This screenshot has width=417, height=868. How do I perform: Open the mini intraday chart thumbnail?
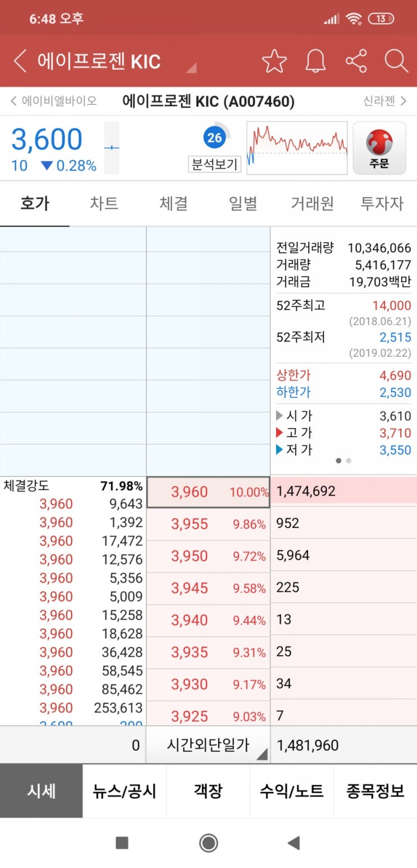coord(297,148)
